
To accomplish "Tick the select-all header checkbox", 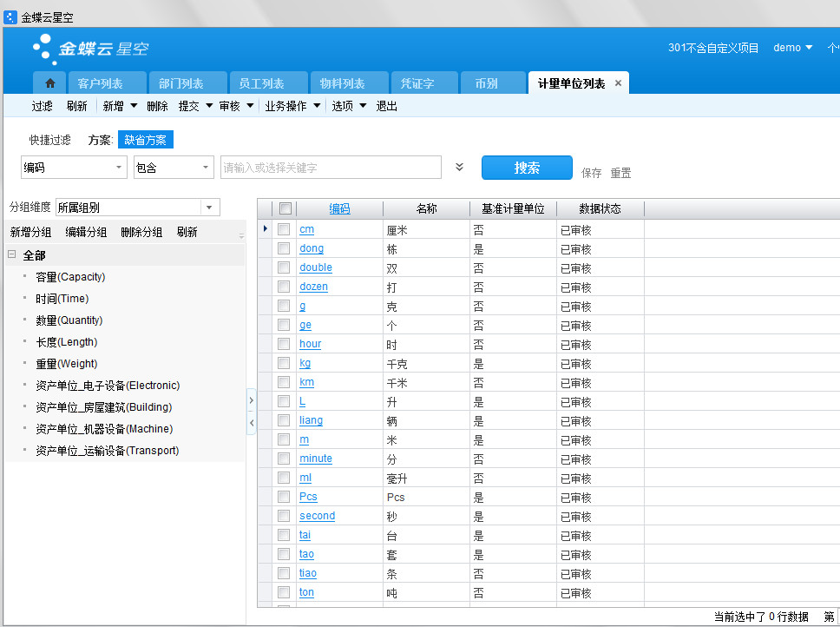I will [x=285, y=208].
